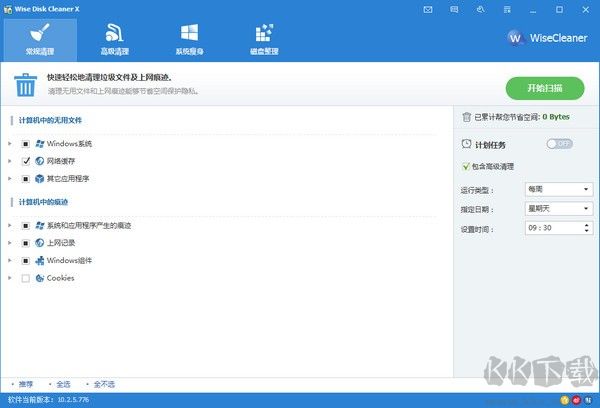Click the green 开始扫描 button
This screenshot has height=408, width=600.
pos(544,87)
